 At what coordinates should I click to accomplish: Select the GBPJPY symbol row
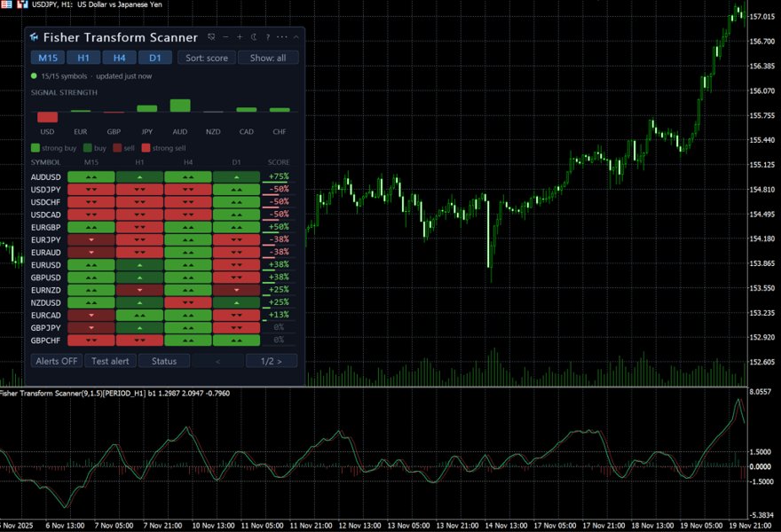[x=163, y=327]
